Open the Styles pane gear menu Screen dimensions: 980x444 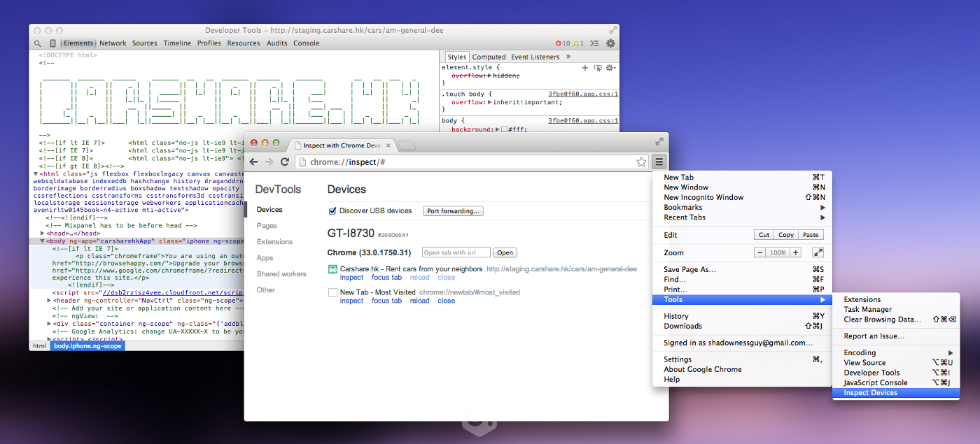610,68
